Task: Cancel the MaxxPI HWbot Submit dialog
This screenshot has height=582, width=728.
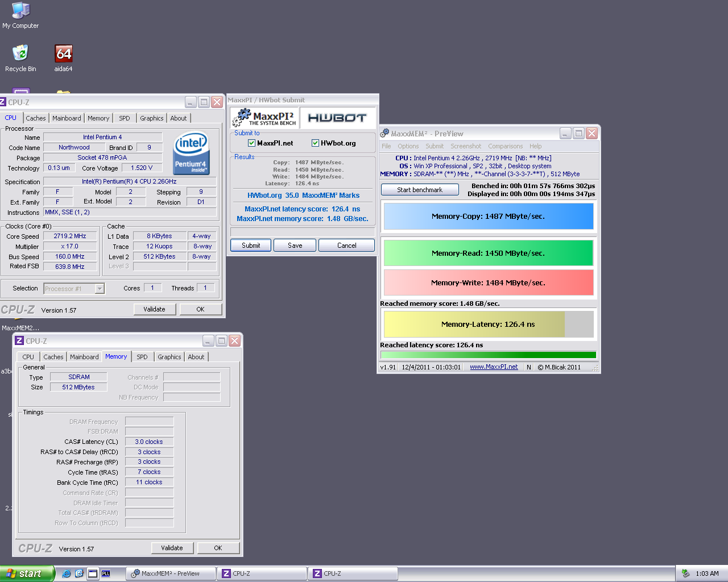Action: [x=346, y=246]
